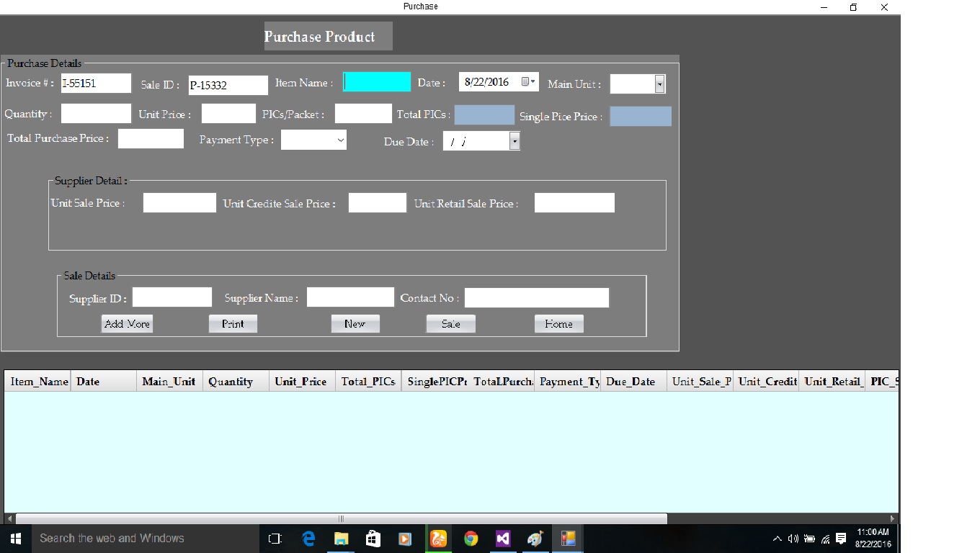Open File Explorer from the taskbar
Image resolution: width=980 pixels, height=553 pixels.
click(x=341, y=538)
